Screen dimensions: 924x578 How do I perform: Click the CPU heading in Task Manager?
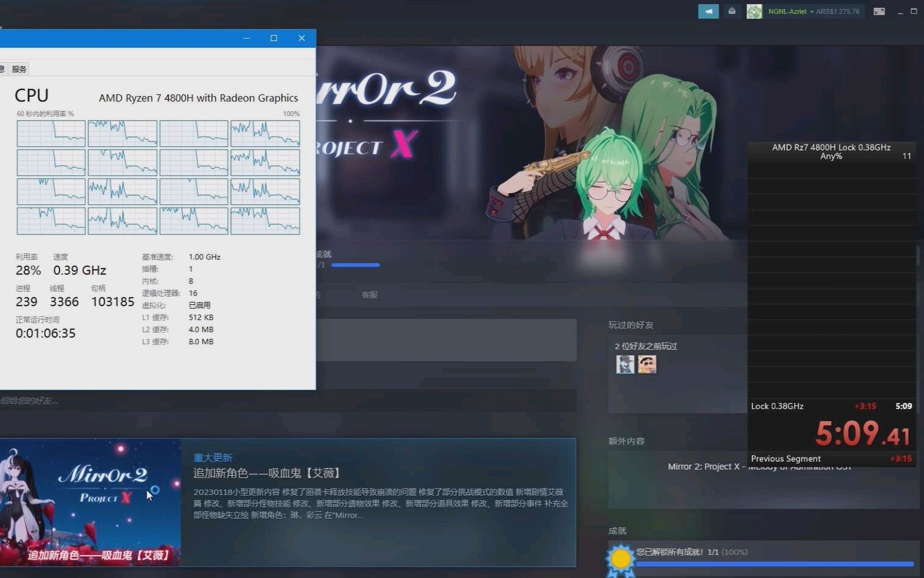click(31, 95)
